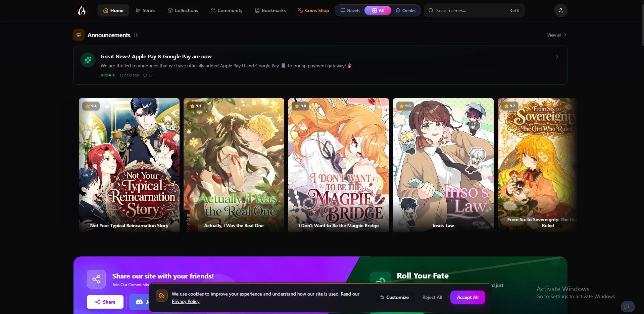Viewport: 644px width, 314px height.
Task: Click the Discord join button
Action: 139,302
